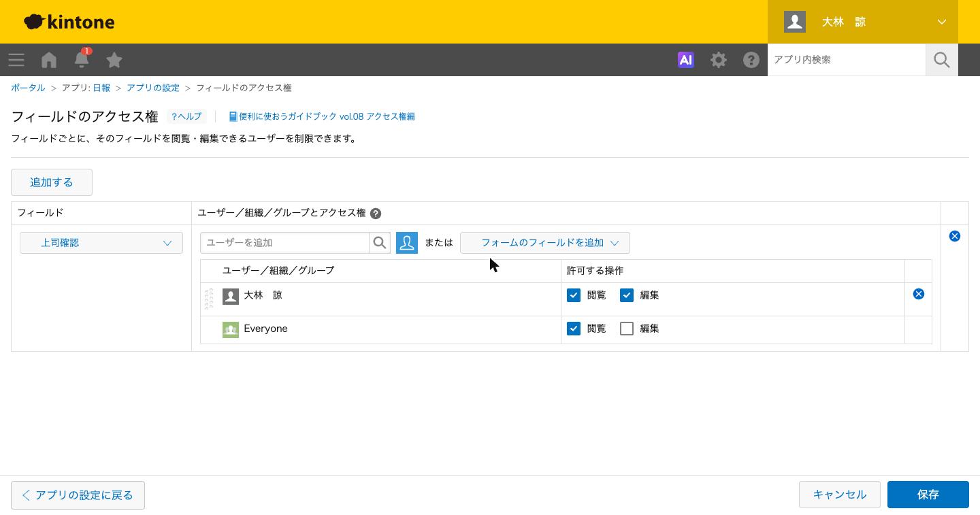Screen dimensions: 980x515
Task: Focus the ユーザーを追加 input field
Action: point(285,243)
